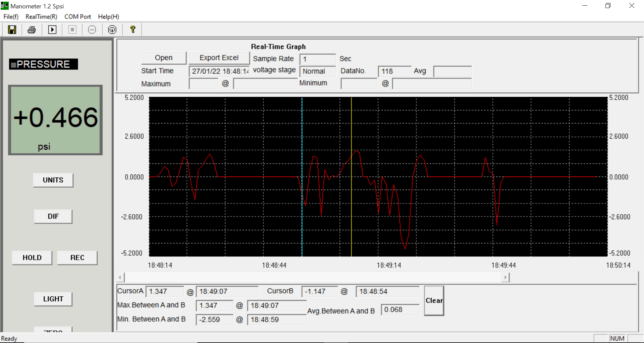Viewport: 644px width, 343px height.
Task: Toggle the LIGHT backlight button
Action: (x=53, y=299)
